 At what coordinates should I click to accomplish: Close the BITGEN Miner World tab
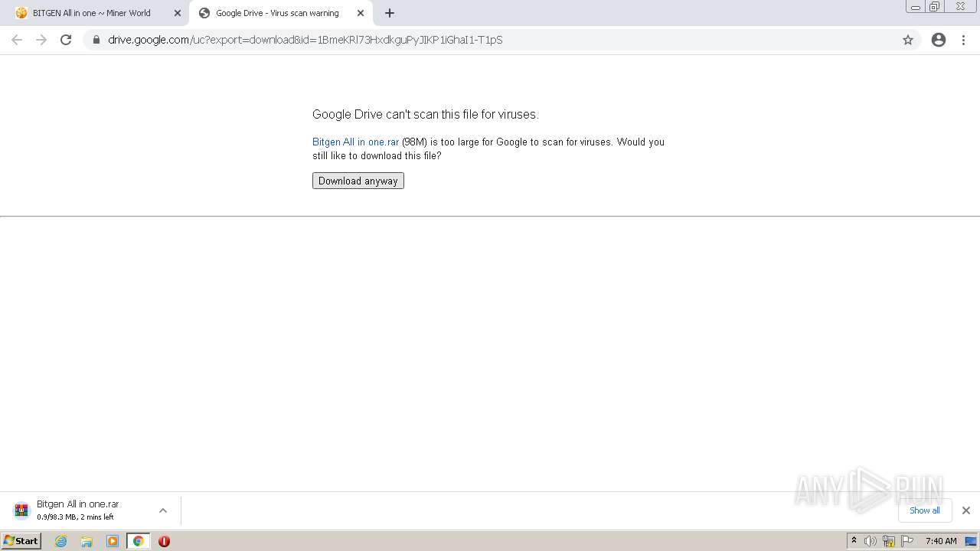tap(178, 13)
